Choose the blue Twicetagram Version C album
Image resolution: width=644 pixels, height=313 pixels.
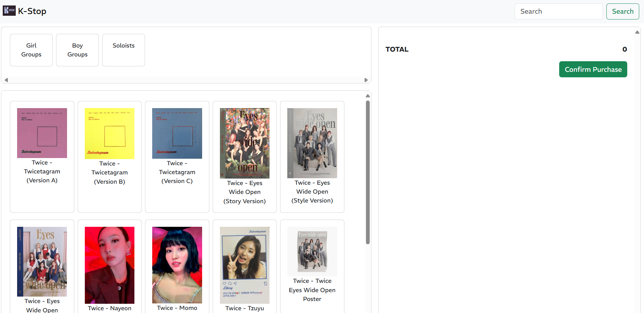point(177,133)
